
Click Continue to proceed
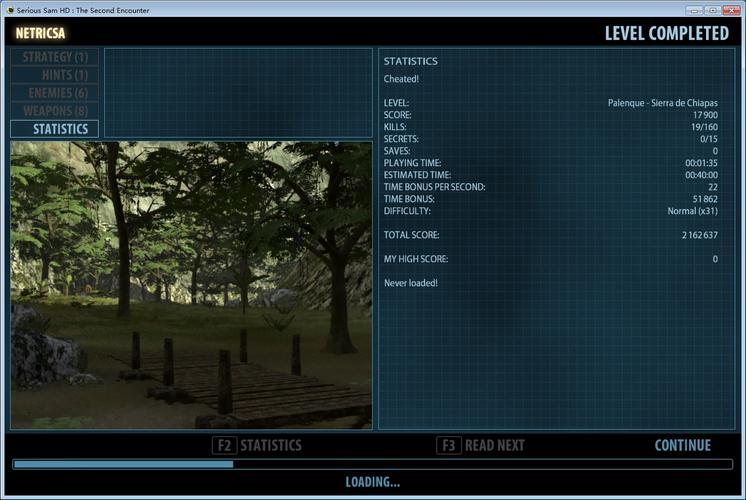[x=683, y=445]
